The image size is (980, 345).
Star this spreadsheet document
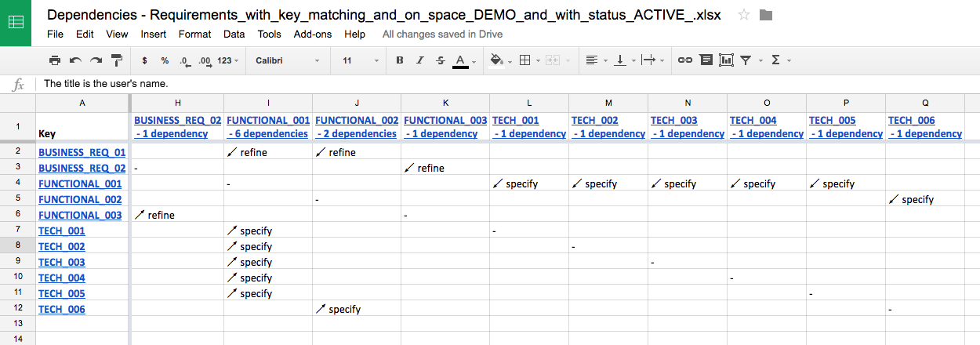click(744, 15)
